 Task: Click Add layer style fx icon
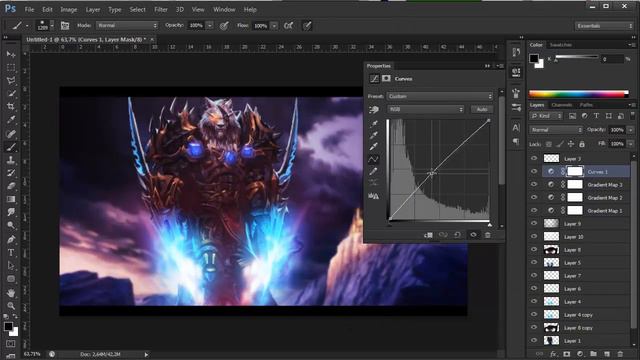coord(553,354)
